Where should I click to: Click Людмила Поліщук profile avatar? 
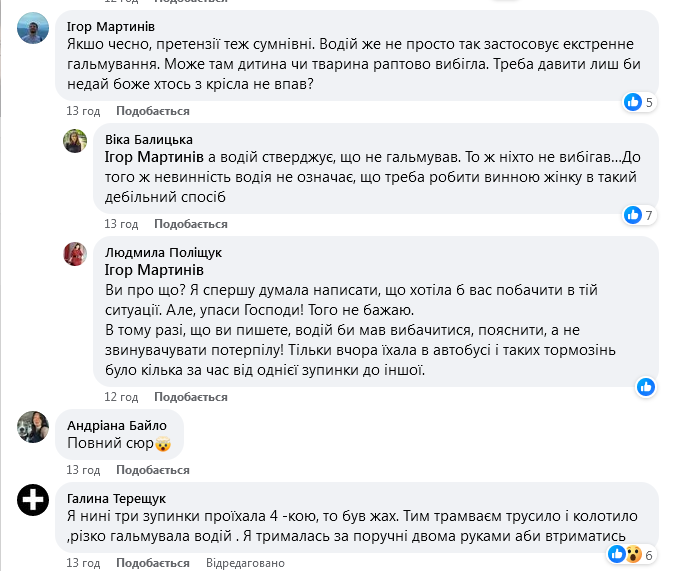coord(75,254)
